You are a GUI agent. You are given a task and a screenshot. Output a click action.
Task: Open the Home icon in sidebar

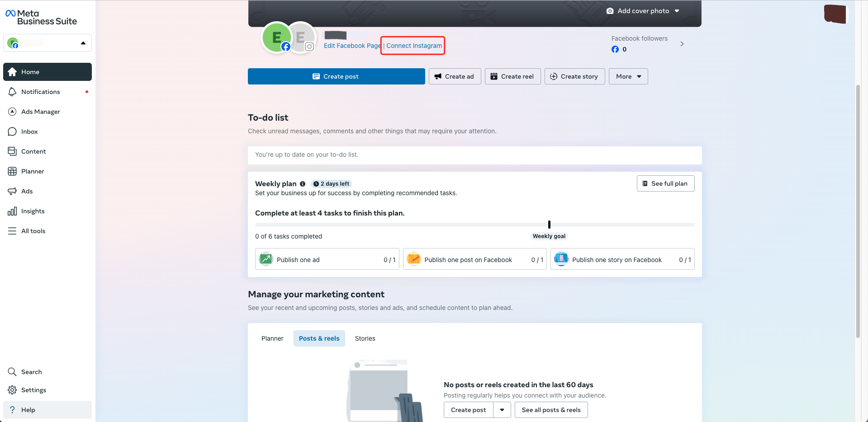coord(12,72)
